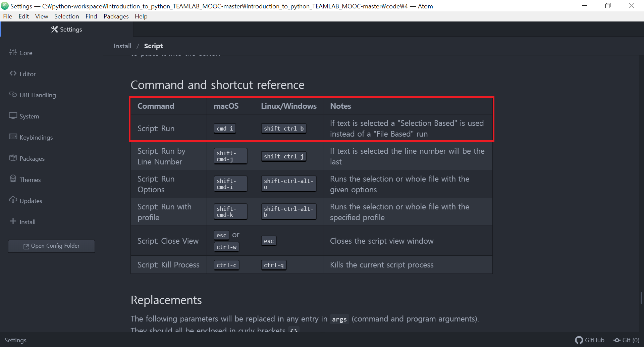Click the Keybindings keyboard icon
This screenshot has width=644, height=347.
(x=13, y=137)
